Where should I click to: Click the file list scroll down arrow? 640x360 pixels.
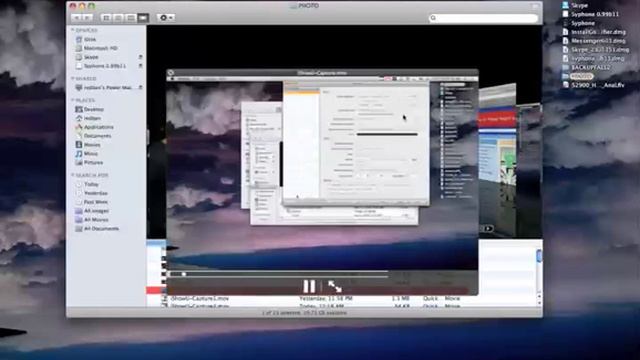pos(539,303)
